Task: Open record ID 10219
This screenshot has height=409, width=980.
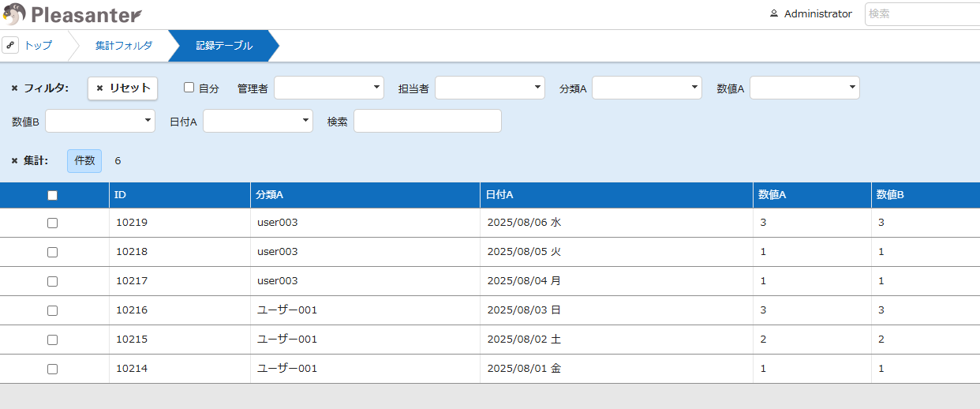Action: [132, 223]
